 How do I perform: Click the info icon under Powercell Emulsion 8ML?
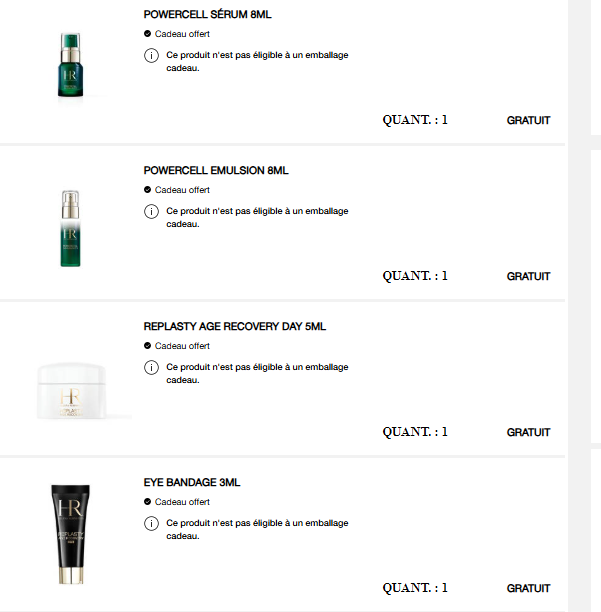tap(152, 211)
